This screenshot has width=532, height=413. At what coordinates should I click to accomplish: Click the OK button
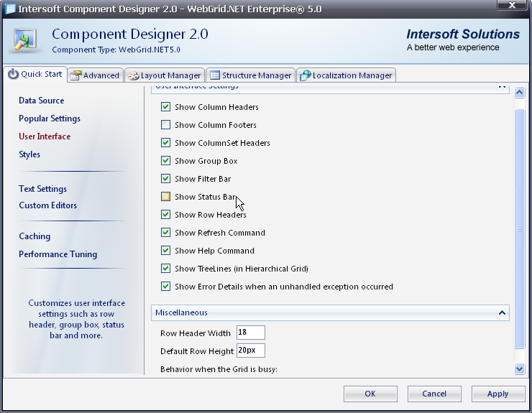pos(370,394)
